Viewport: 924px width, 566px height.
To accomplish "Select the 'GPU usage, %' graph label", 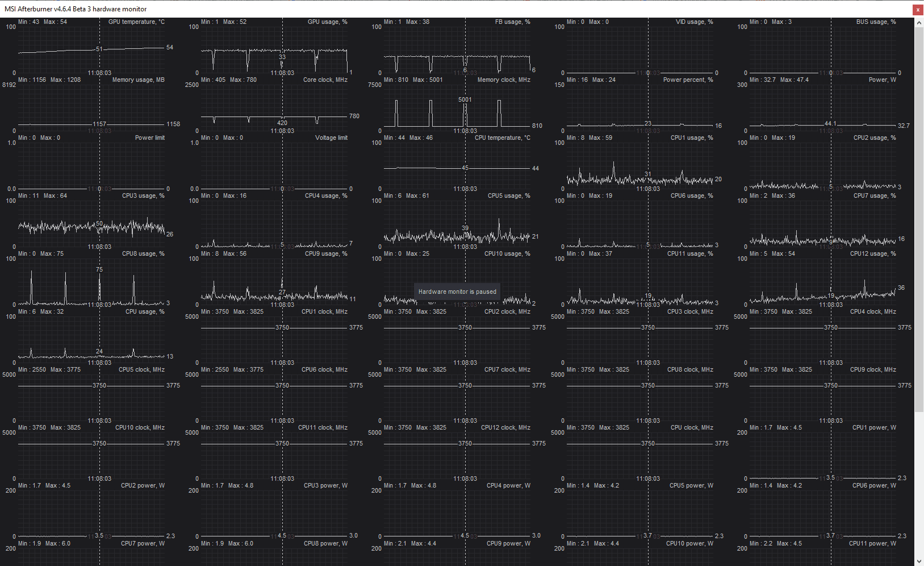I will [x=327, y=22].
